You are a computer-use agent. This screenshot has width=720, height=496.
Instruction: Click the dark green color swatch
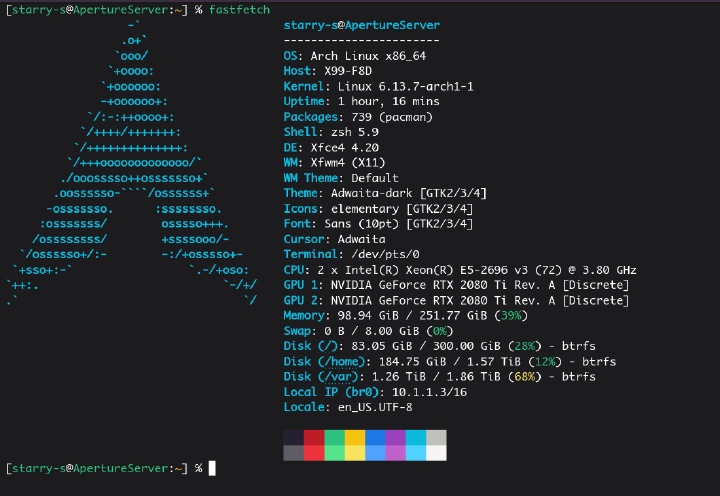click(335, 438)
